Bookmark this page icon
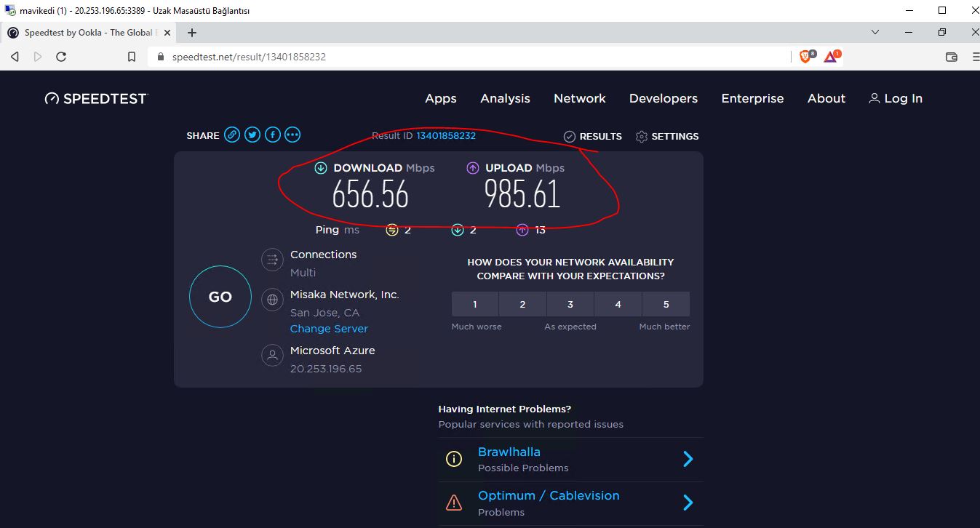Viewport: 980px width, 528px height. pyautogui.click(x=132, y=57)
